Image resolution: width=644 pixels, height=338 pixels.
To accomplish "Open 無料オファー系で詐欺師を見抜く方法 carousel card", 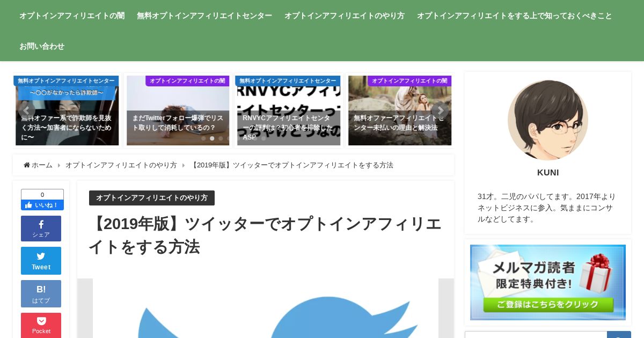I will tap(67, 111).
